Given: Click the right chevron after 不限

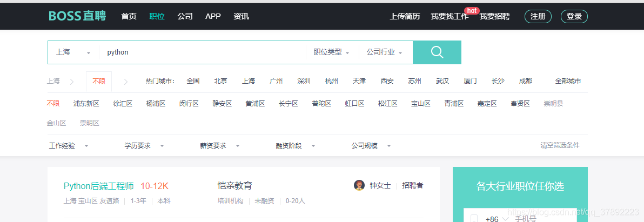Looking at the screenshot, I should point(126,82).
